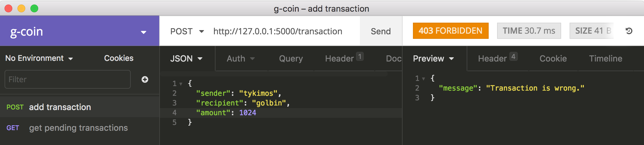Expand the POST method dropdown

point(187,31)
